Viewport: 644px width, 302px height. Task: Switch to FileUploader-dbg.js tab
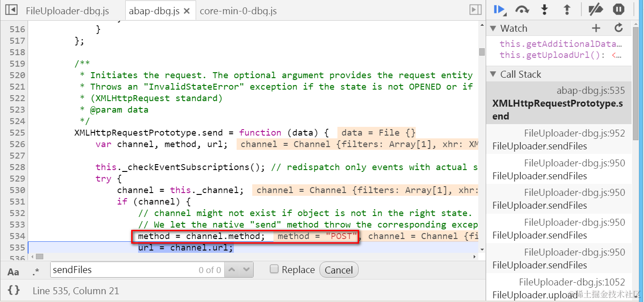click(68, 11)
